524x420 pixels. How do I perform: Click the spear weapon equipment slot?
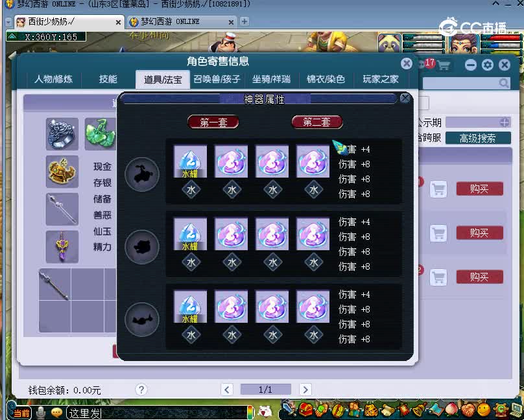click(62, 209)
